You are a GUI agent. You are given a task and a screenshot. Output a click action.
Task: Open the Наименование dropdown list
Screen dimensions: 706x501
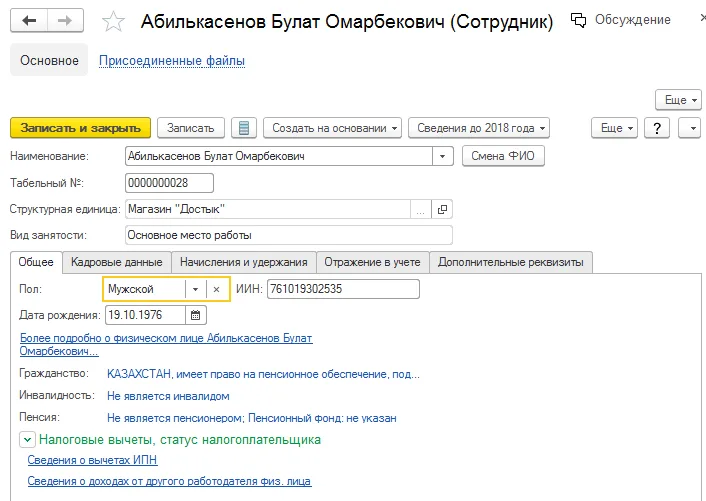coord(443,156)
